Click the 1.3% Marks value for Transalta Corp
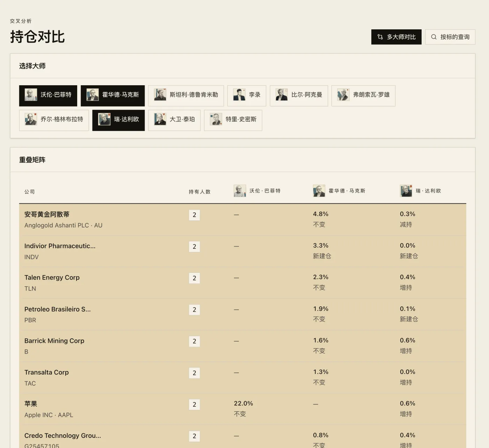This screenshot has height=448, width=489. tap(321, 372)
